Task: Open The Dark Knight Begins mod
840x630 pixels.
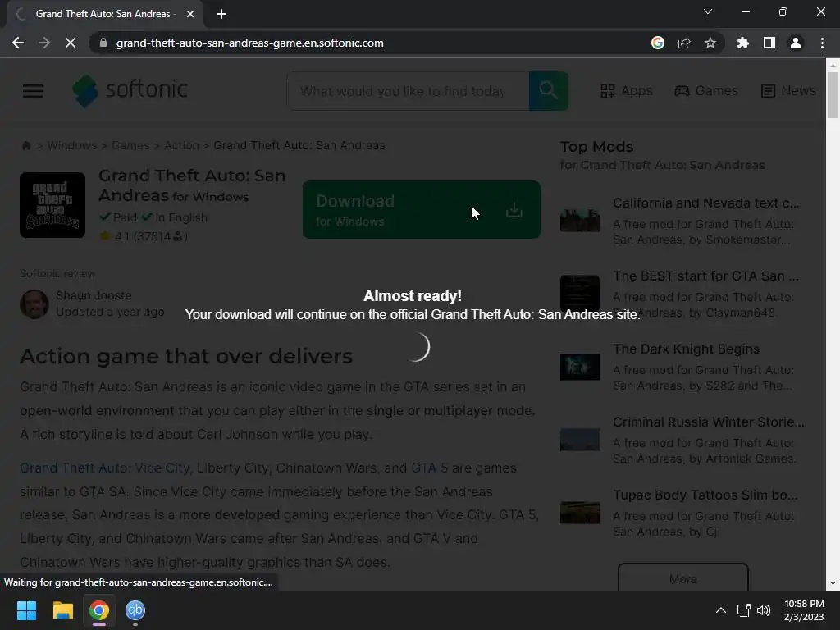Action: click(687, 349)
